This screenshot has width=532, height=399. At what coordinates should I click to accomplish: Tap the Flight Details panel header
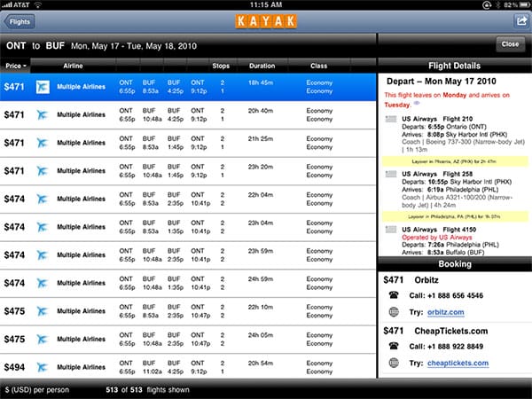click(x=455, y=66)
